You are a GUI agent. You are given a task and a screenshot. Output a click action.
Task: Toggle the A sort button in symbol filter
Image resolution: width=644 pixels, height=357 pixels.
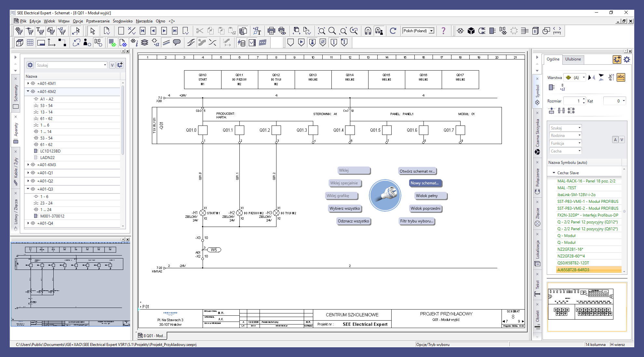click(615, 140)
